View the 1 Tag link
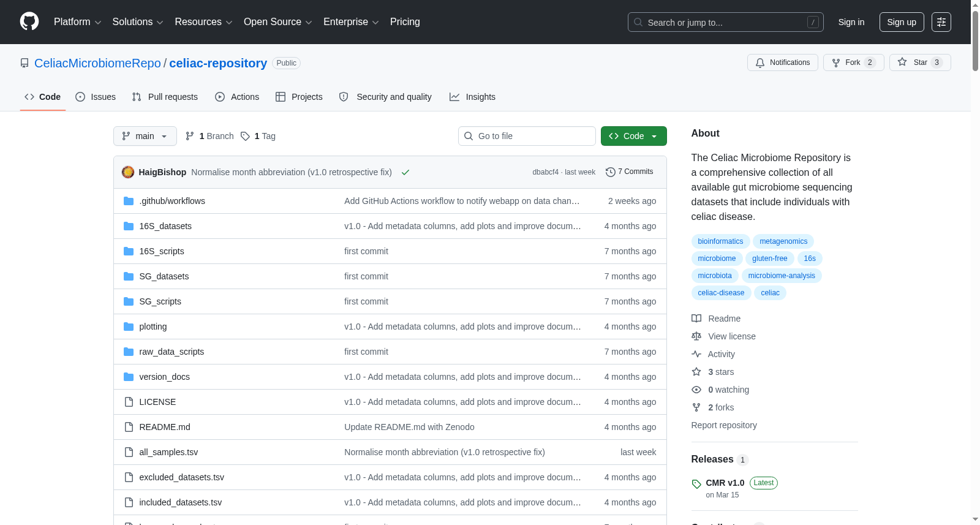Viewport: 980px width, 525px height. click(258, 136)
